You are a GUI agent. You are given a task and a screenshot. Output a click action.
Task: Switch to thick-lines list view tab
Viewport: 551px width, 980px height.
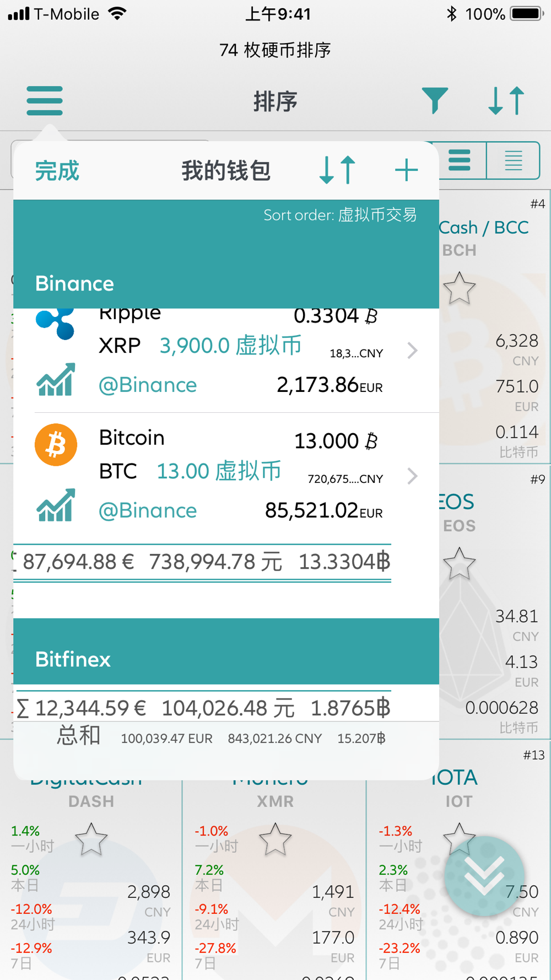point(459,160)
